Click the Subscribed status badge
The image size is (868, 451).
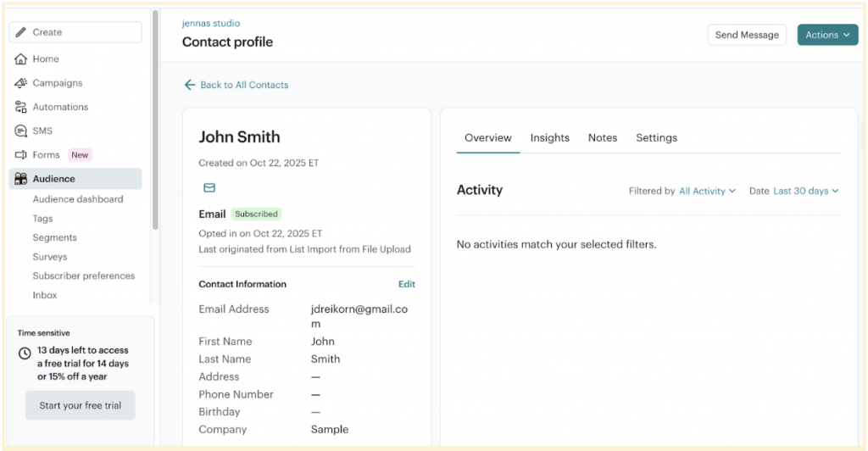(256, 214)
